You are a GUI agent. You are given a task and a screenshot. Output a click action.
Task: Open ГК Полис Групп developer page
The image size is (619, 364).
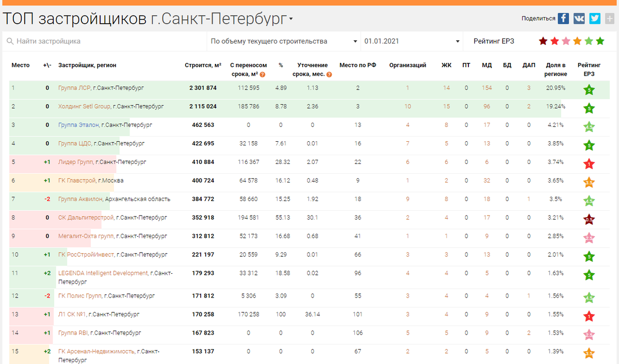(x=80, y=296)
